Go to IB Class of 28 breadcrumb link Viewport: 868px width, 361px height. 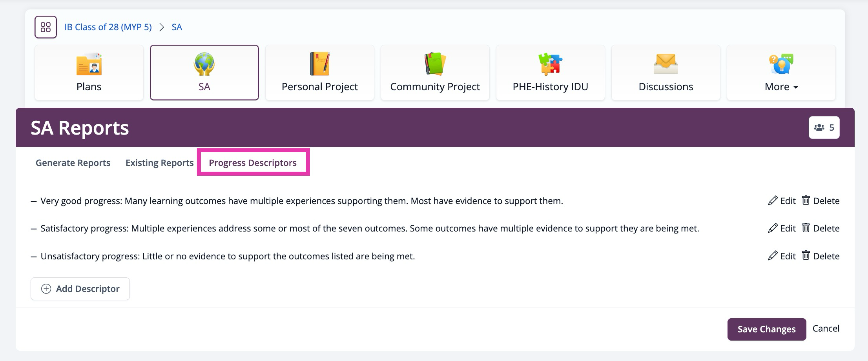tap(108, 27)
